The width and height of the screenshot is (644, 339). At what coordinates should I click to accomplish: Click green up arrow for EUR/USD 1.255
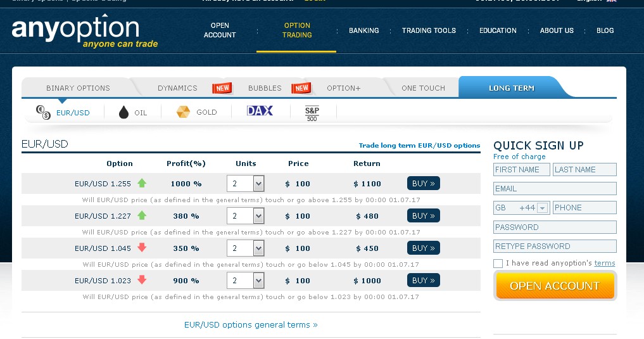(x=142, y=183)
